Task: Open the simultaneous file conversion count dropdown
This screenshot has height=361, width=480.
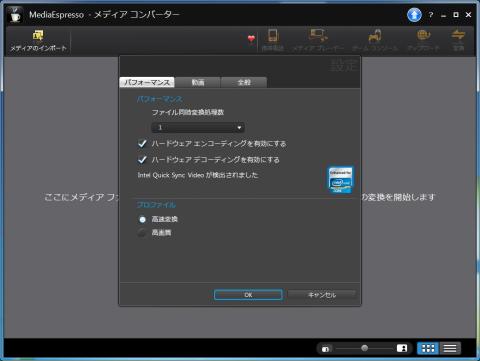Action: coord(198,127)
